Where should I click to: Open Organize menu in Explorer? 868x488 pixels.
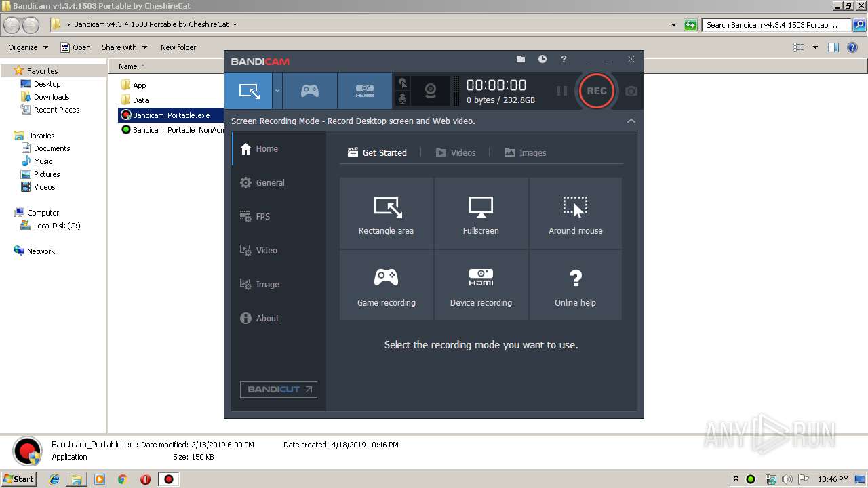click(x=28, y=47)
